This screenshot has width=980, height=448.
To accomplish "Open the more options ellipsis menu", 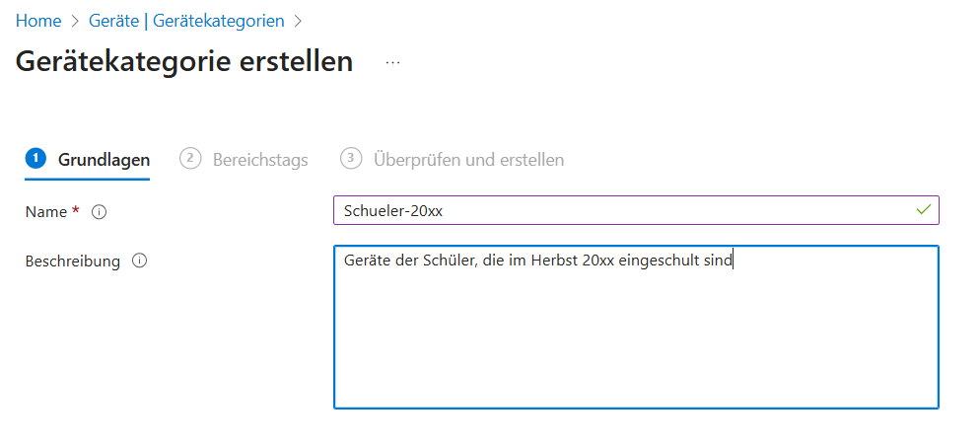I will tap(393, 62).
